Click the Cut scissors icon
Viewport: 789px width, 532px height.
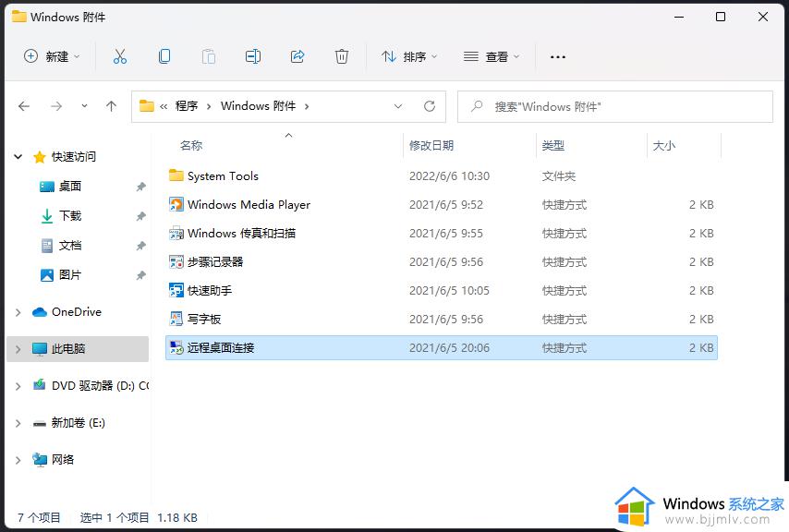[x=120, y=56]
